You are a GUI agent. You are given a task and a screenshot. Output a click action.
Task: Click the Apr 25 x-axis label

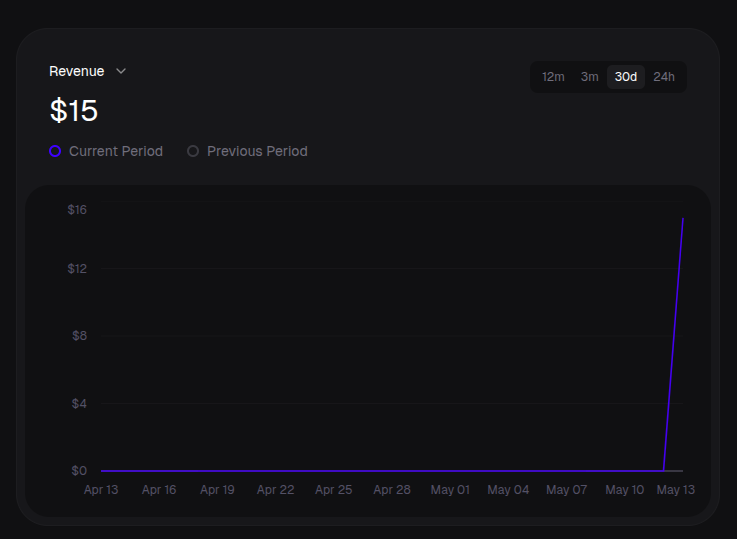click(x=334, y=490)
